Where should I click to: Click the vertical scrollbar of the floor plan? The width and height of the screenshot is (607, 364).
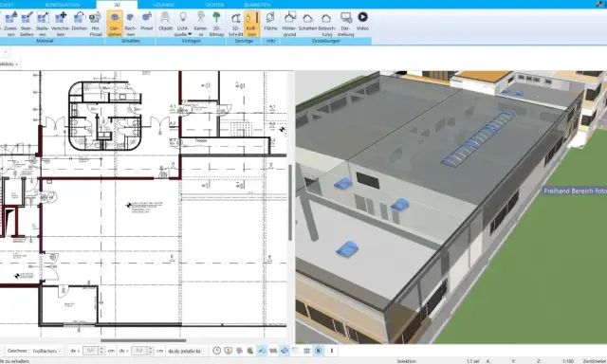tap(290, 203)
